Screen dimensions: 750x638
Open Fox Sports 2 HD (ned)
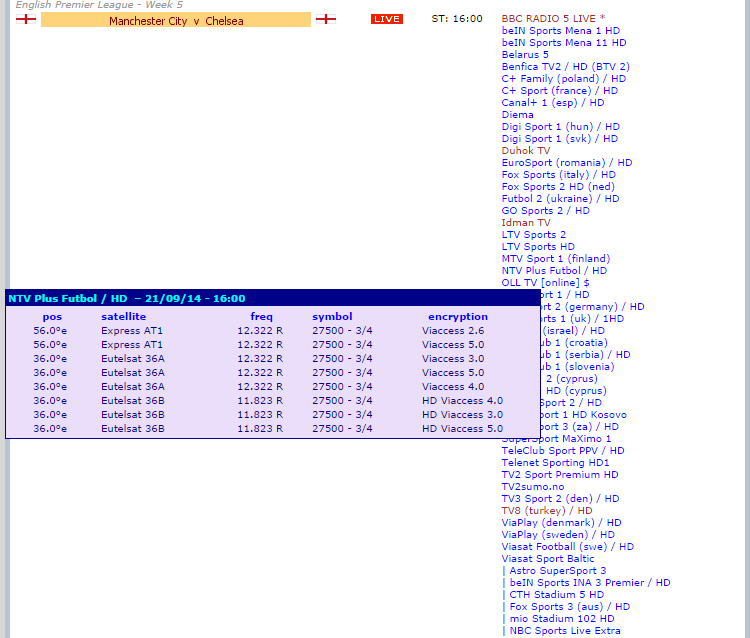(x=558, y=186)
